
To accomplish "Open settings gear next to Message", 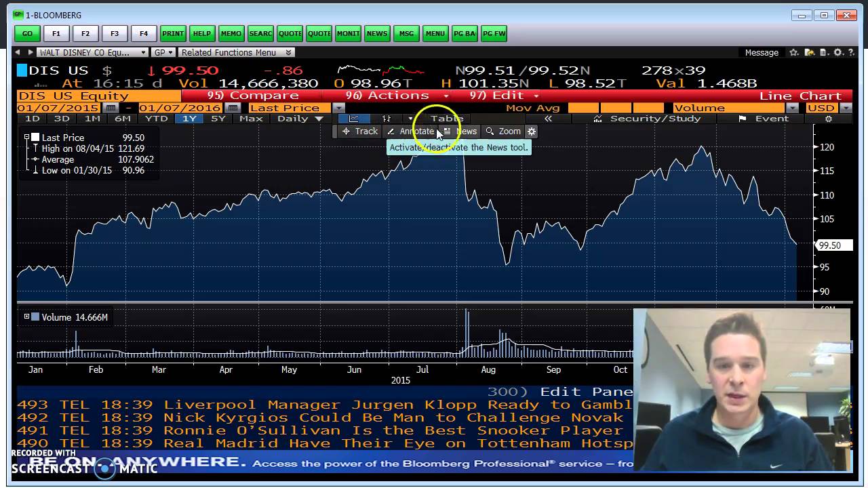I will [x=838, y=52].
